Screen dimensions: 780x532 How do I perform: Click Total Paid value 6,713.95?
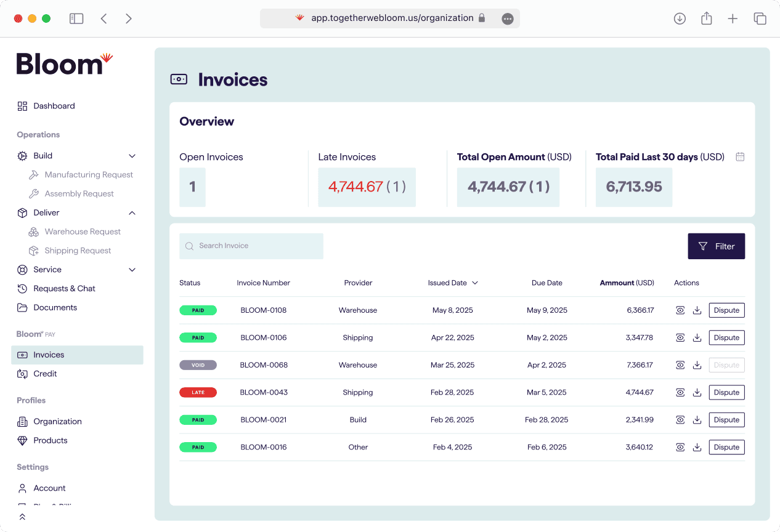[x=634, y=187]
